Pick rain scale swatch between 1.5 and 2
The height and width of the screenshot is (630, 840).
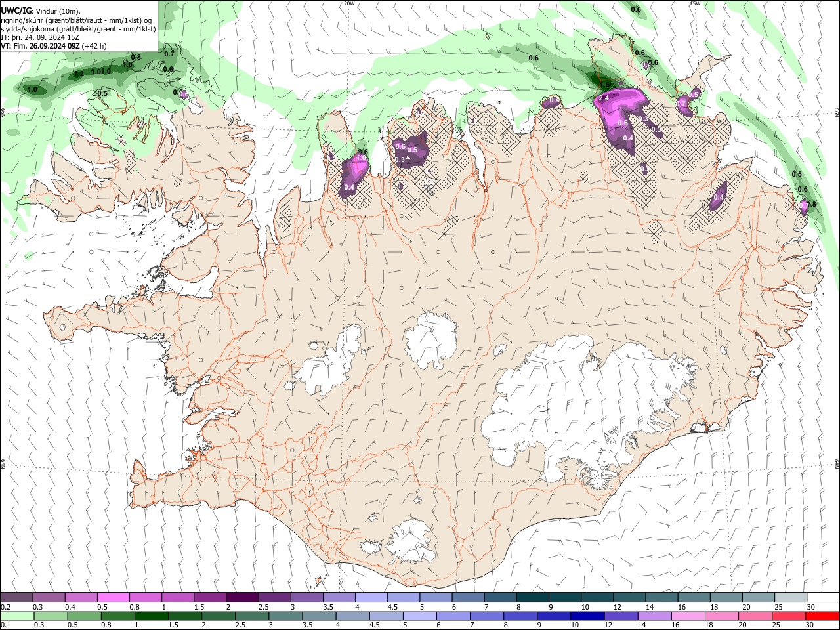(184, 616)
